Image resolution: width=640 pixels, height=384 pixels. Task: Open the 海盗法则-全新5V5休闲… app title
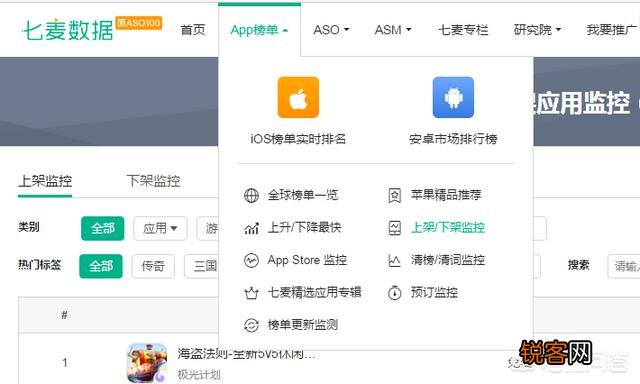(246, 353)
